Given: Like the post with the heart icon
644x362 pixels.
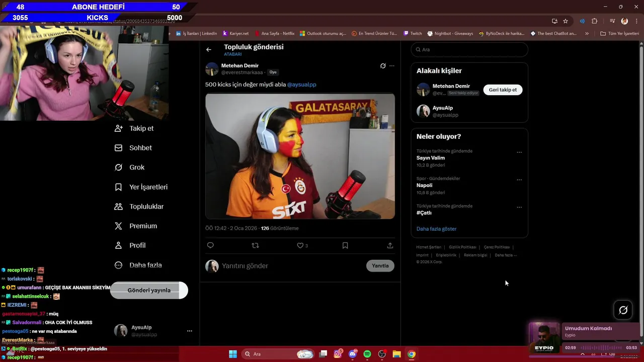Looking at the screenshot, I should pos(300,245).
